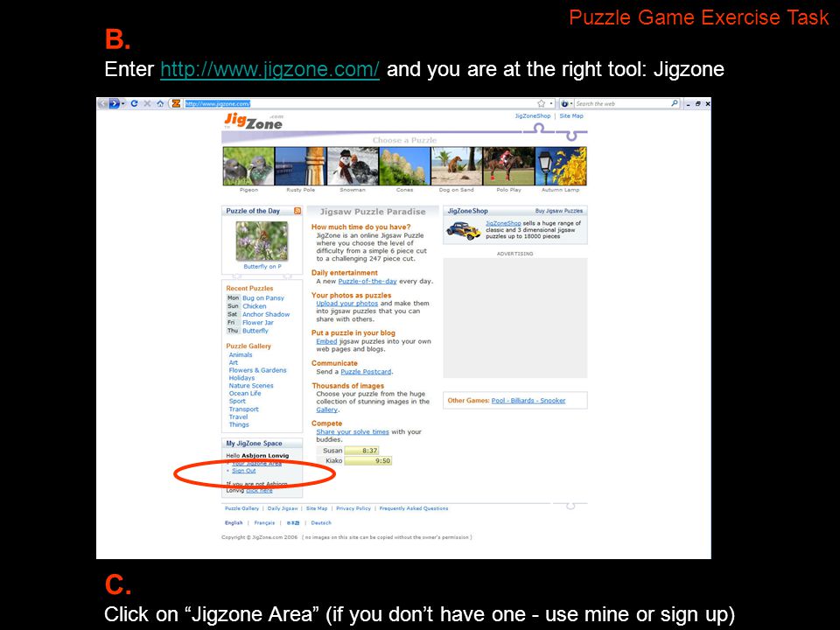
Task: Click the Stop loading X icon
Action: click(147, 103)
